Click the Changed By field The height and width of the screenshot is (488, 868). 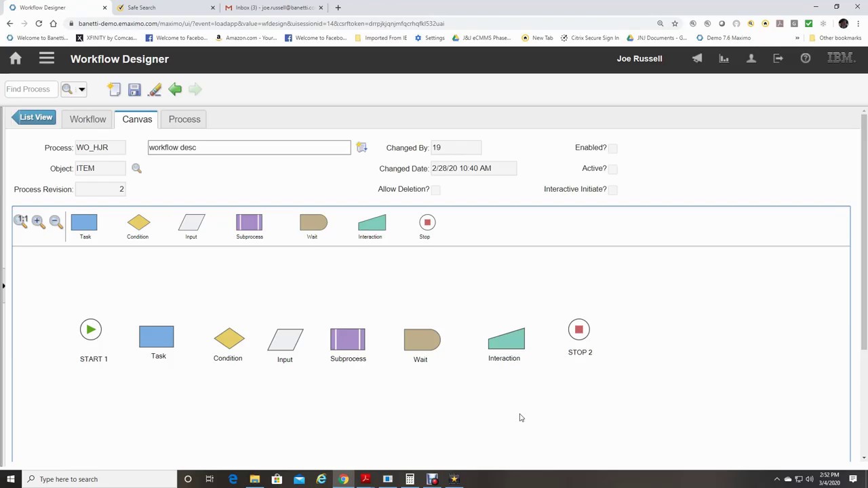pyautogui.click(x=456, y=148)
